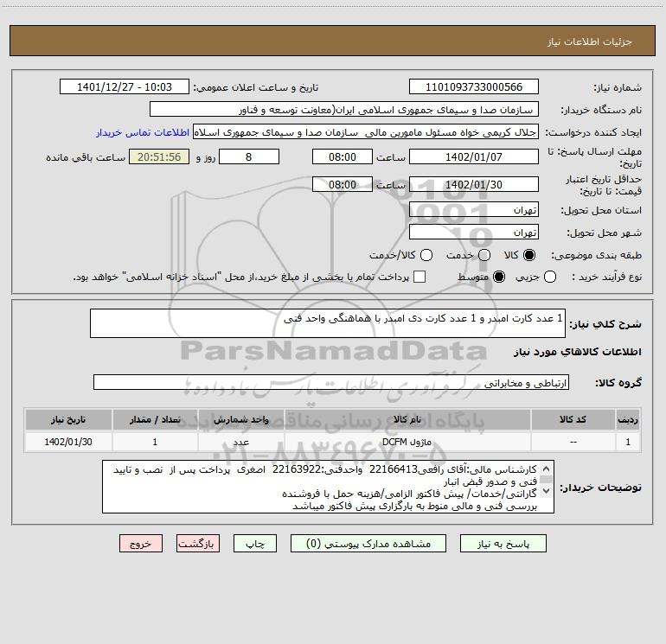Image resolution: width=666 pixels, height=644 pixels.
Task: Click مشاهده مدارک پیوستی (0) button
Action: [x=368, y=544]
